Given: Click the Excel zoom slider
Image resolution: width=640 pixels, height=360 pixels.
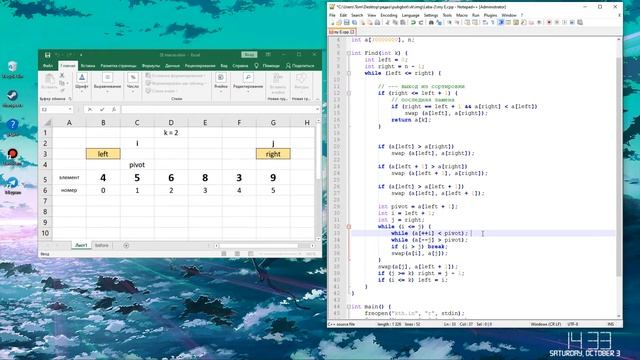Looking at the screenshot, I should [x=280, y=254].
